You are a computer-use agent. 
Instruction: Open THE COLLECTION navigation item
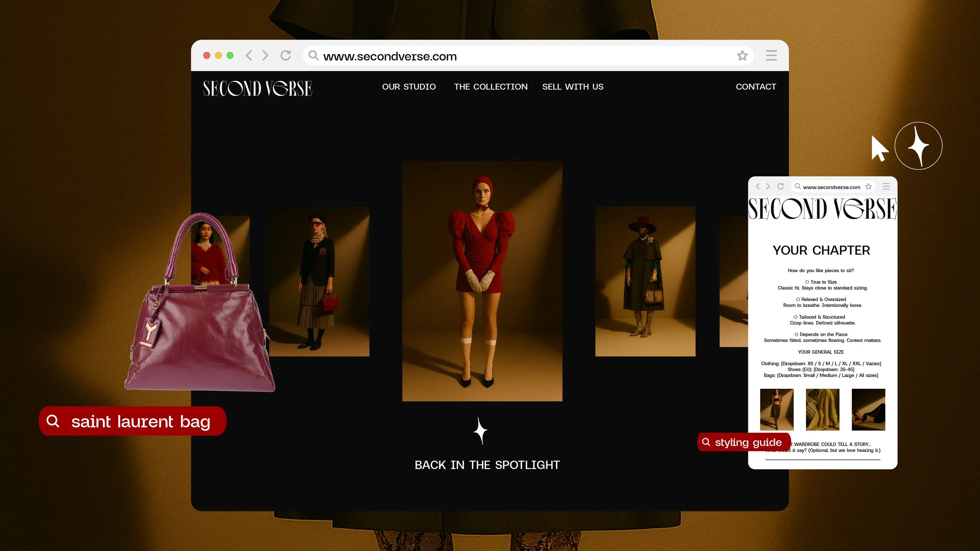(490, 87)
